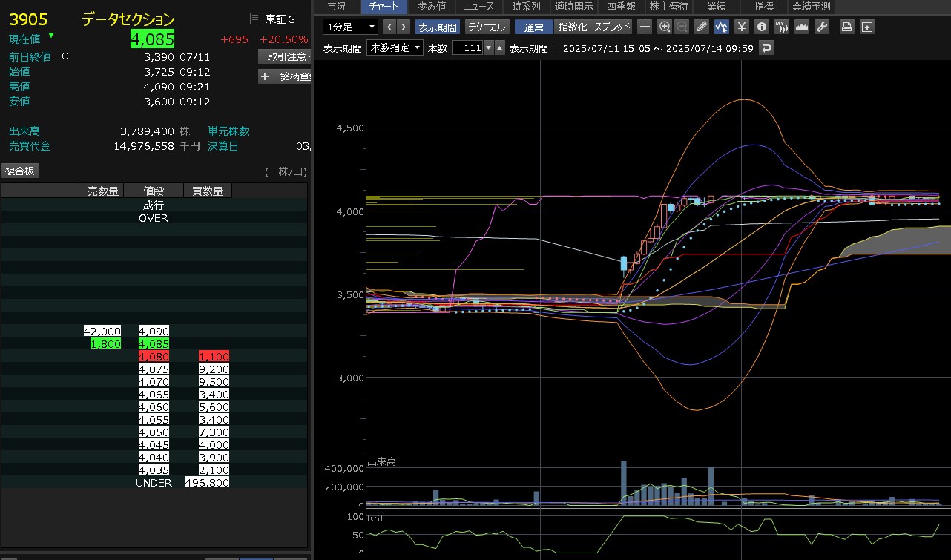This screenshot has height=560, width=951.
Task: Switch to the 歩み値 tab
Action: point(432,7)
